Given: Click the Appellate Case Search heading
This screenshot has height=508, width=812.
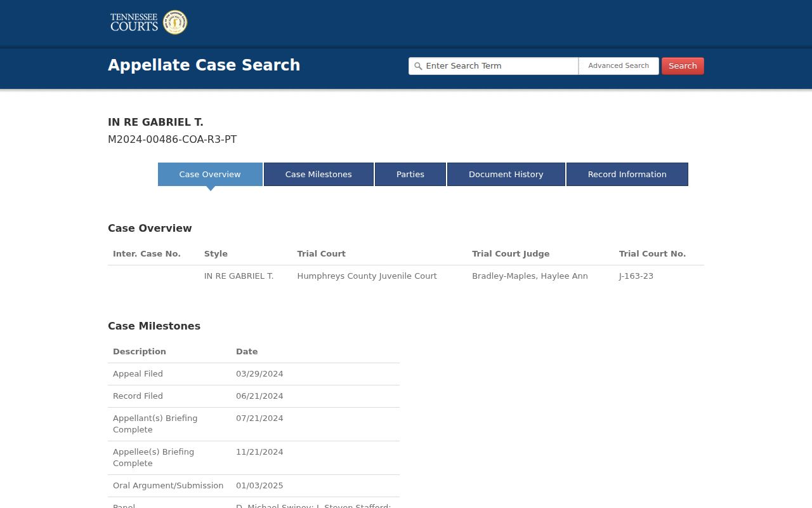Looking at the screenshot, I should (204, 65).
